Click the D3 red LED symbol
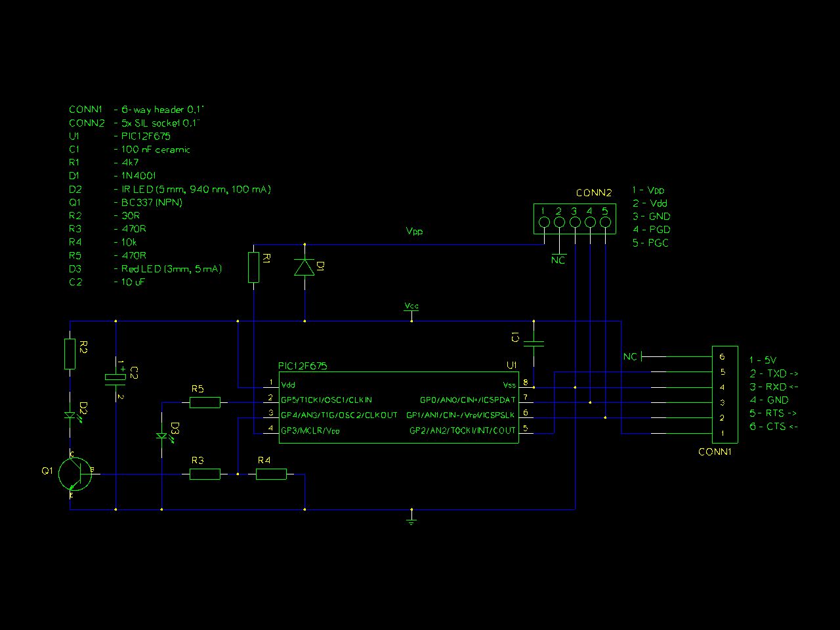Screen dimensions: 840x630 coord(162,436)
